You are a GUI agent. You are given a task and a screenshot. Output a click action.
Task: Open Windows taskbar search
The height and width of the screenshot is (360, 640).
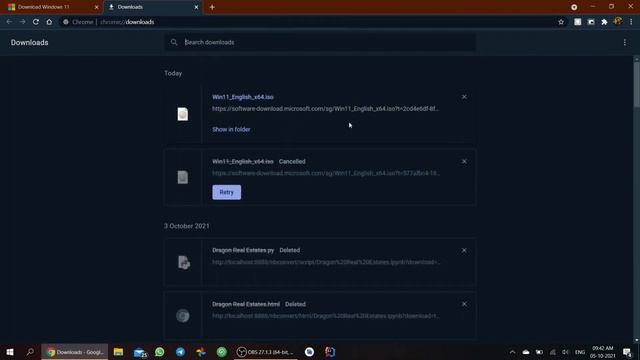(x=30, y=352)
